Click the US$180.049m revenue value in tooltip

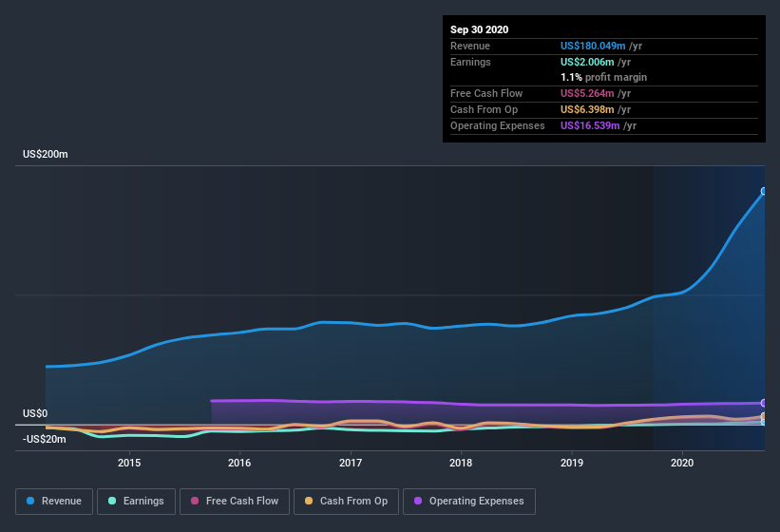coord(593,46)
